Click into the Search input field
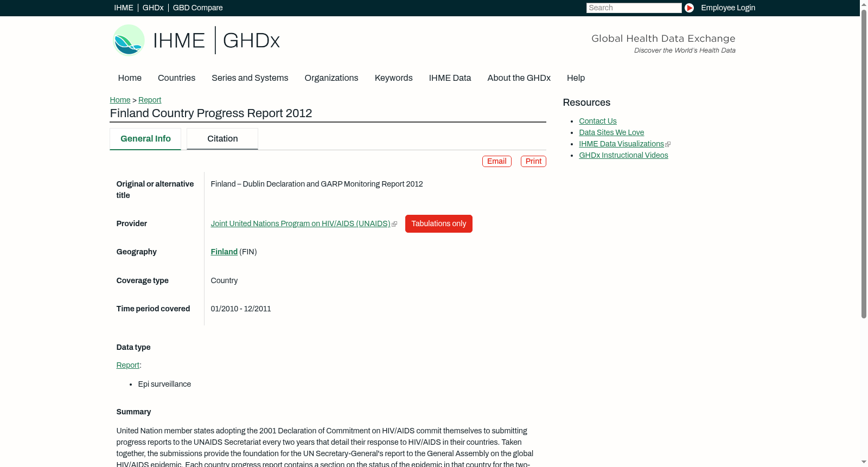The image size is (868, 467). [x=634, y=8]
